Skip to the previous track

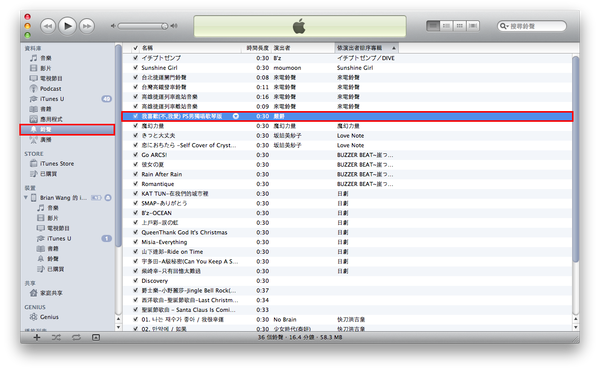pyautogui.click(x=48, y=26)
